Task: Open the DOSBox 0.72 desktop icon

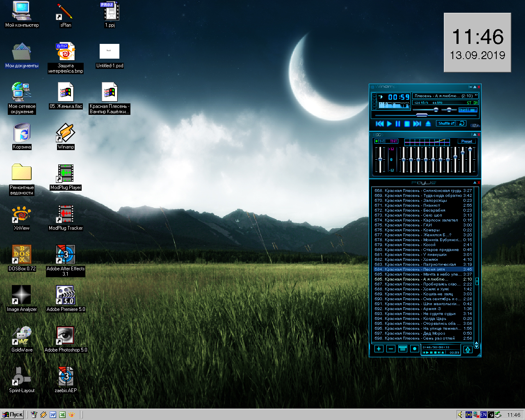Action: coord(22,255)
